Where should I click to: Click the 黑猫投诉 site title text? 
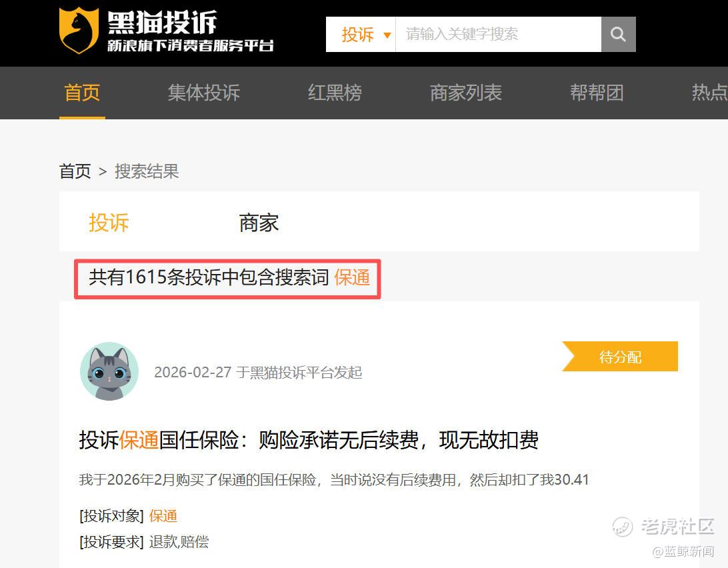(162, 22)
